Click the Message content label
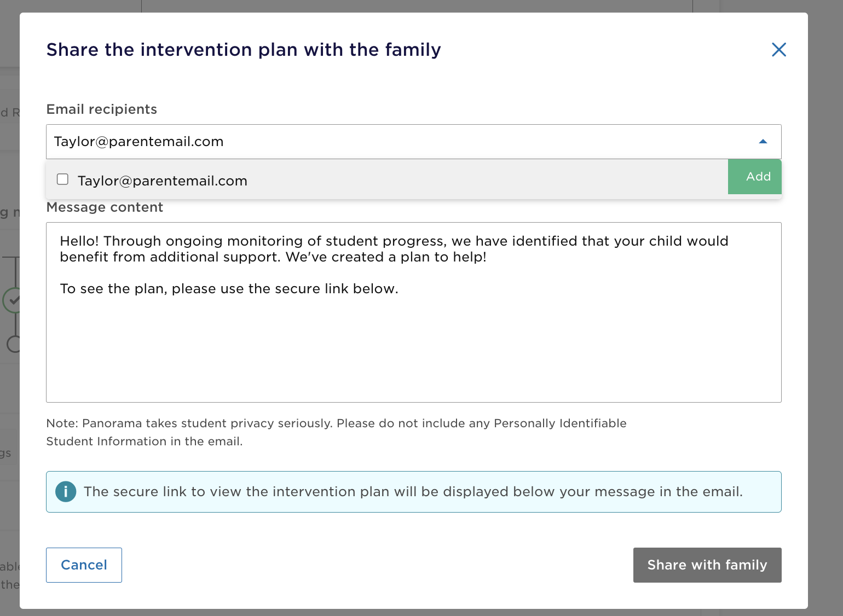 (x=105, y=207)
